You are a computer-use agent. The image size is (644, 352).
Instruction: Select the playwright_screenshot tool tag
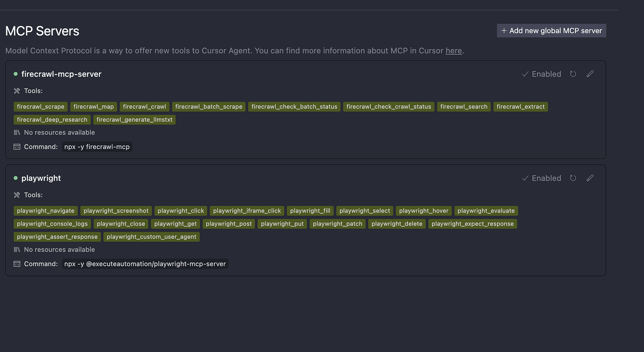(x=116, y=211)
